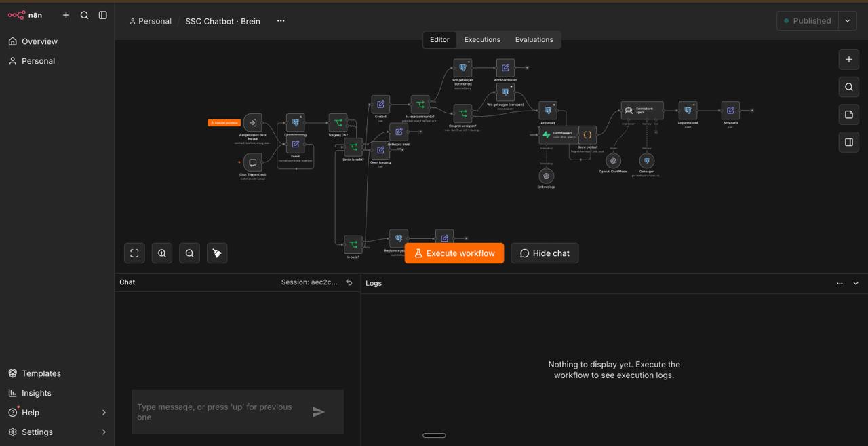Image resolution: width=868 pixels, height=446 pixels.
Task: Click workflow title SSC Chatbot · Brein
Action: point(222,21)
